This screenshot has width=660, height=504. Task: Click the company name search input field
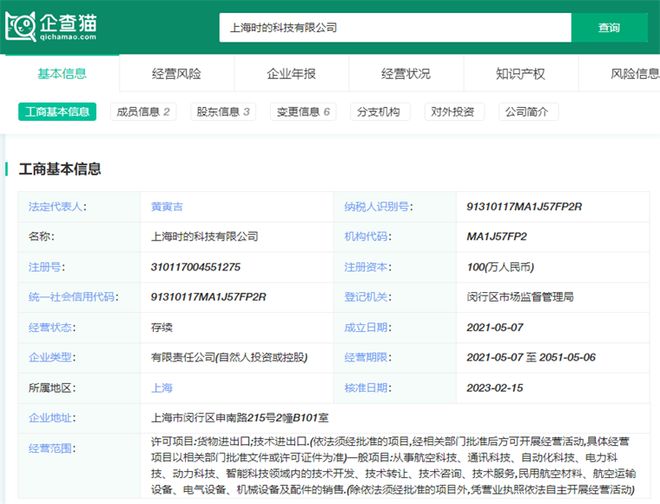click(395, 28)
